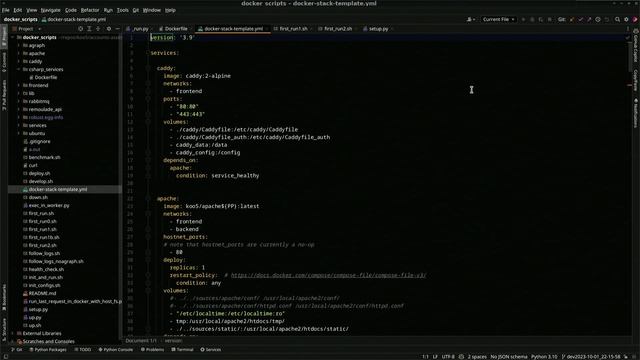Open the TODO tool window
This screenshot has height=360, width=640.
click(83, 350)
